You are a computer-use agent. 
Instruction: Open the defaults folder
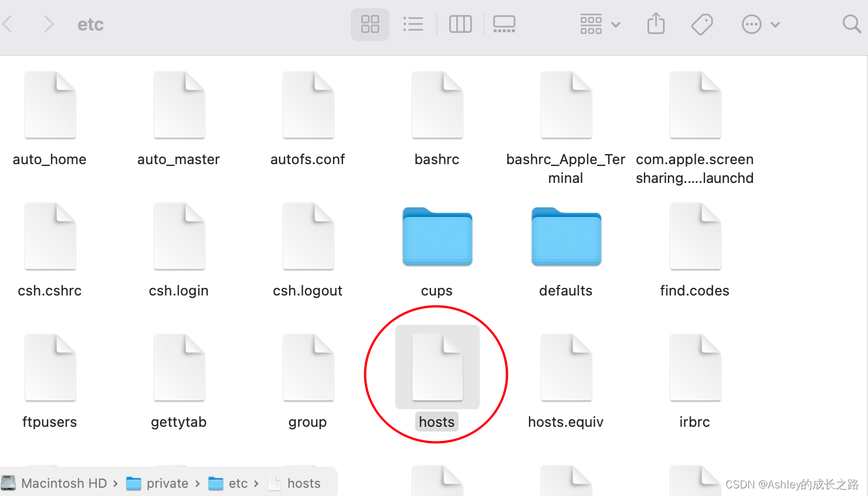click(x=566, y=237)
